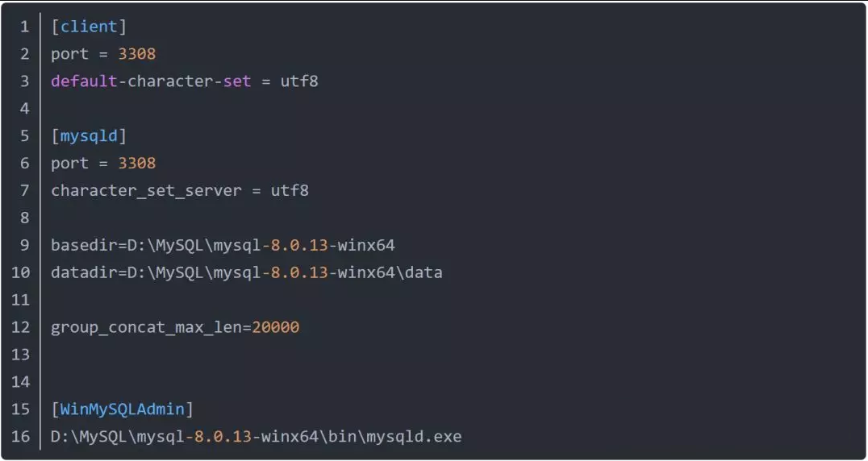Select the 3308 port value on line 2
Image resolution: width=868 pixels, height=461 pixels.
[136, 54]
